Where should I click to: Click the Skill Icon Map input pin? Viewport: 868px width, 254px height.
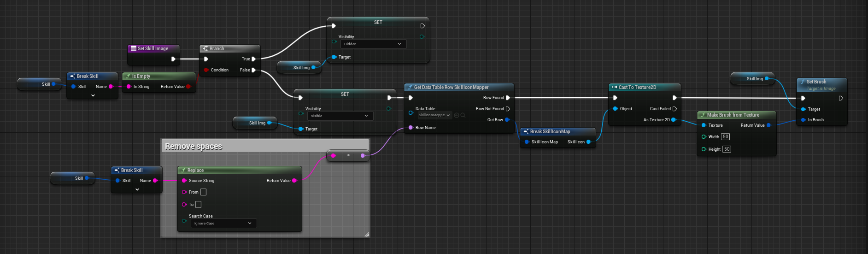coord(527,142)
